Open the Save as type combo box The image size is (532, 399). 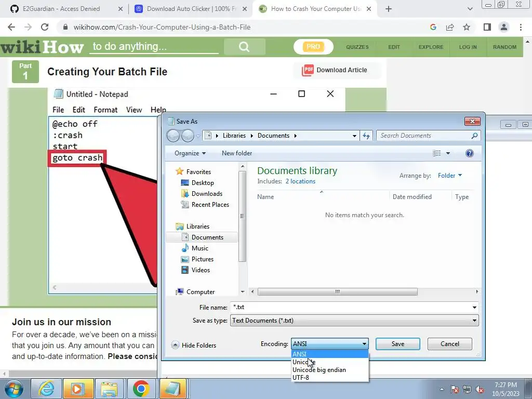[354, 321]
